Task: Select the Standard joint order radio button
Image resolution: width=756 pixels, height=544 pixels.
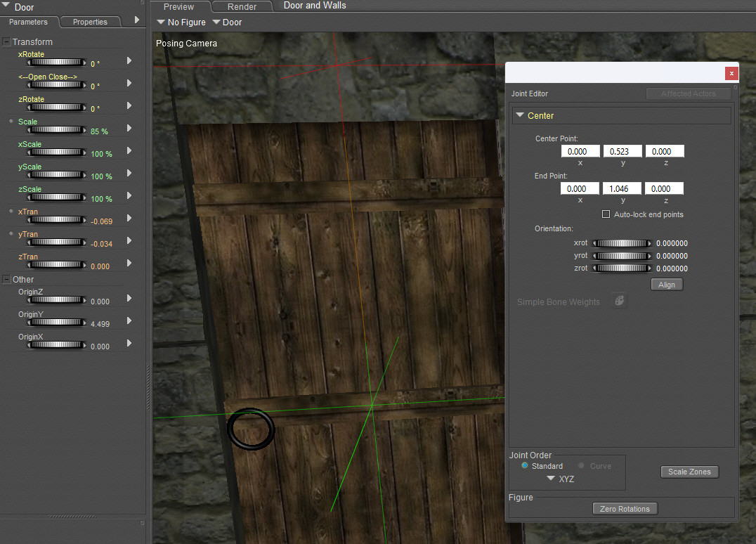Action: click(525, 465)
